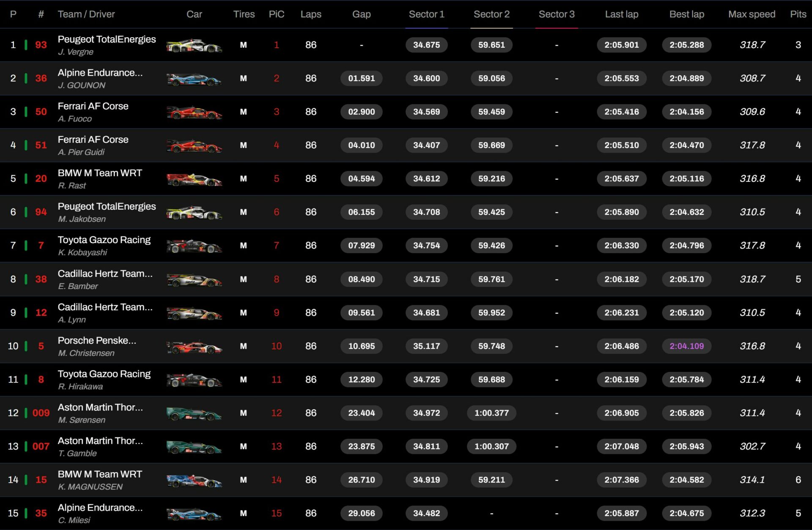Click the Pits column header

[798, 14]
